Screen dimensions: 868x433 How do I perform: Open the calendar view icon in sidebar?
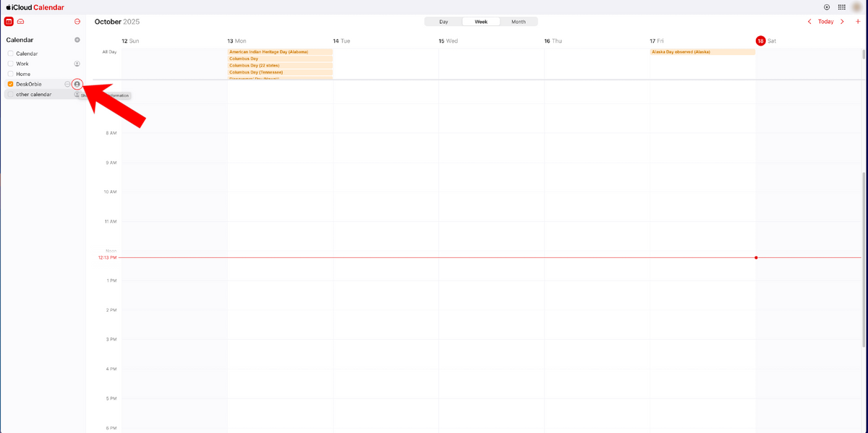9,22
